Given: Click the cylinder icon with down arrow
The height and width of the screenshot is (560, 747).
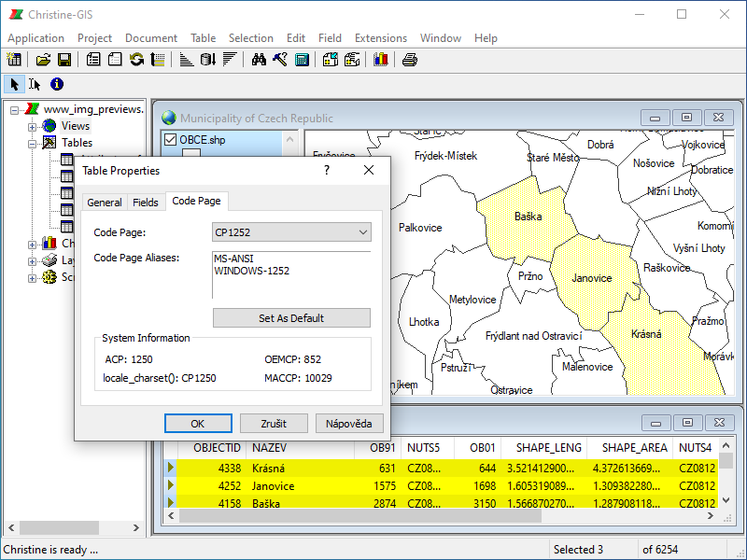Looking at the screenshot, I should point(207,60).
